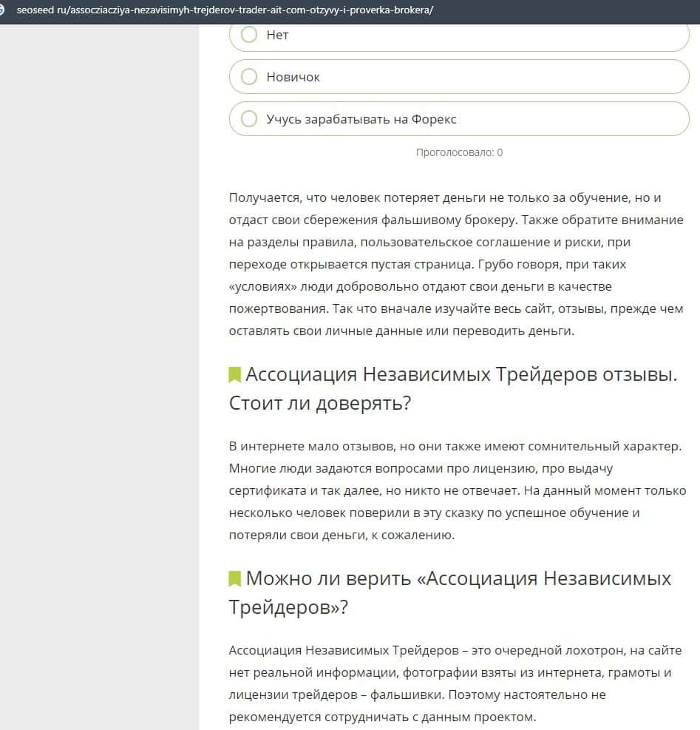Viewport: 700px width, 730px height.
Task: Choose the 'Новичок' radio circle
Action: (x=249, y=77)
